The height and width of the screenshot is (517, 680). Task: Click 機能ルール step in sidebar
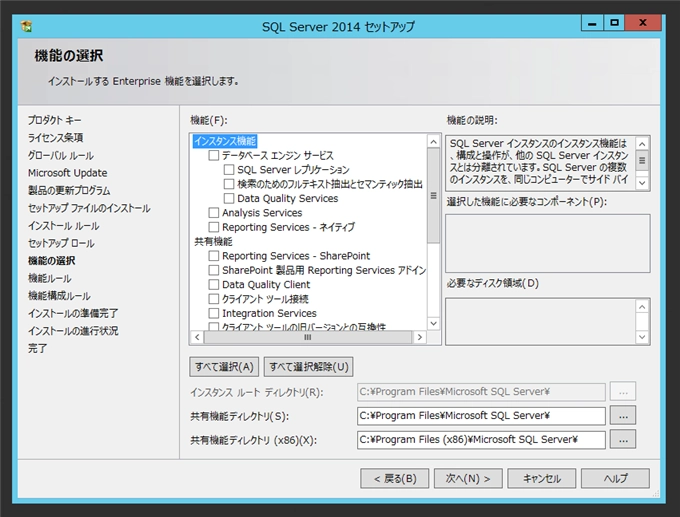(x=50, y=278)
